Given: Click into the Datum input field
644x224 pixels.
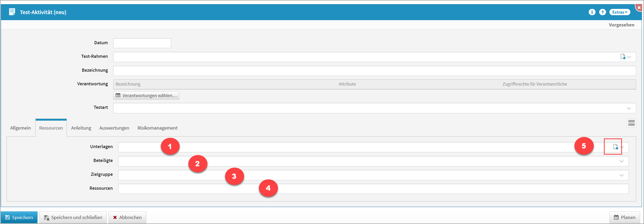Looking at the screenshot, I should click(x=142, y=43).
